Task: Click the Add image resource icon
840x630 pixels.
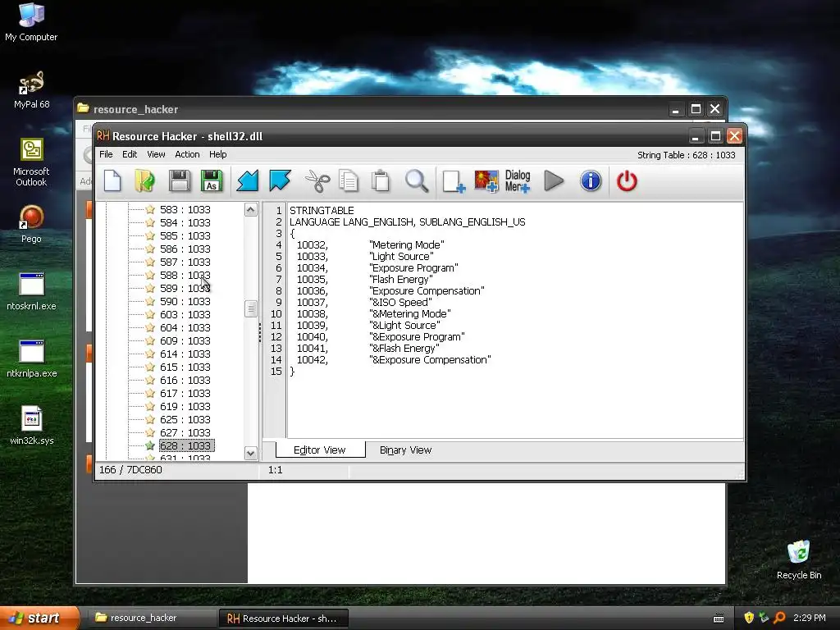Action: tap(486, 181)
